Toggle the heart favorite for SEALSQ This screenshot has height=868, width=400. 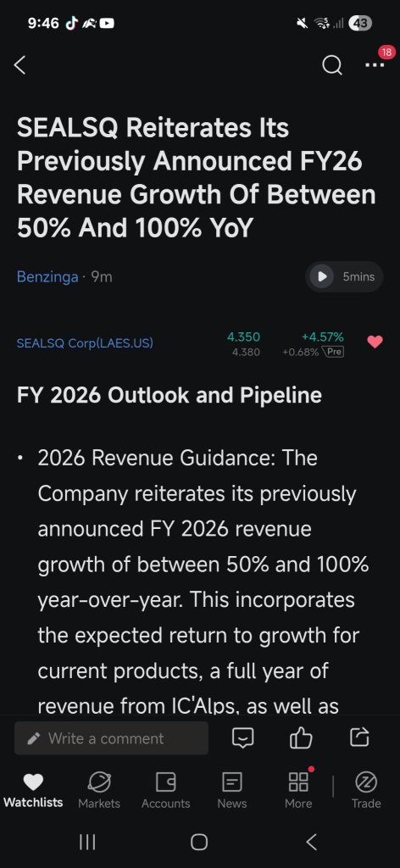[375, 342]
